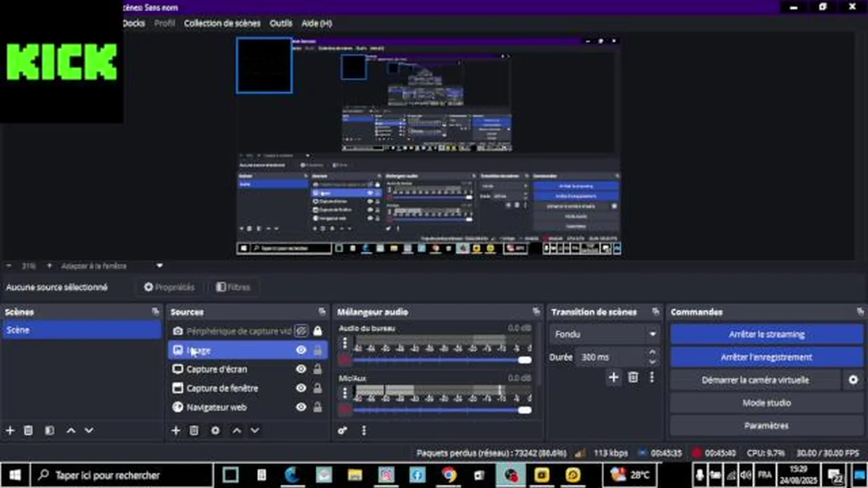Image resolution: width=868 pixels, height=488 pixels.
Task: Hide the Capture d'écran source
Action: coord(301,369)
